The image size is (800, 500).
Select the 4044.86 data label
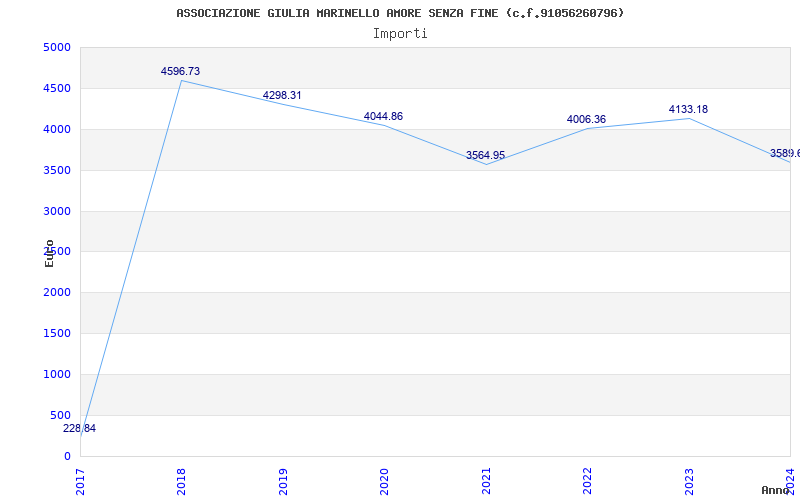383,116
